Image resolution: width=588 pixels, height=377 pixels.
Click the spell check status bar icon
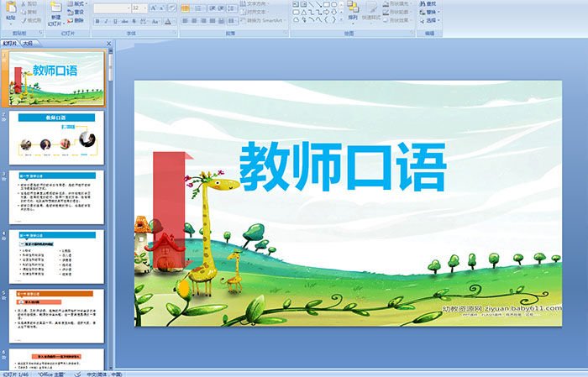(x=77, y=374)
